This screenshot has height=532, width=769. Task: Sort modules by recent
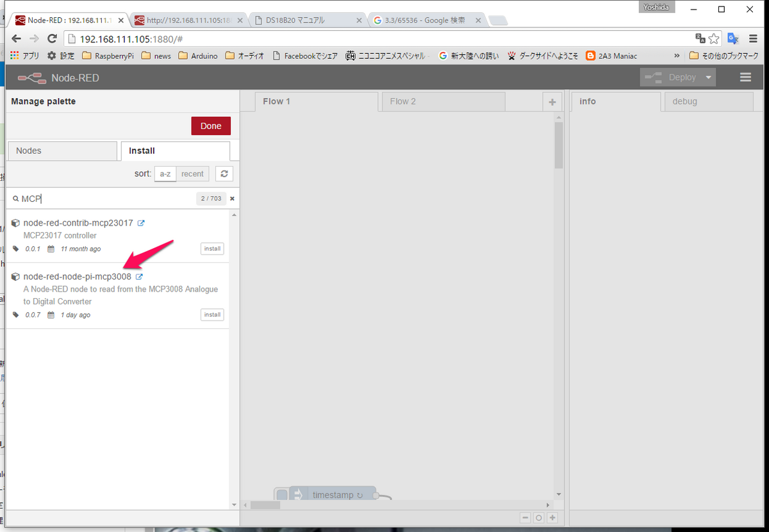192,174
